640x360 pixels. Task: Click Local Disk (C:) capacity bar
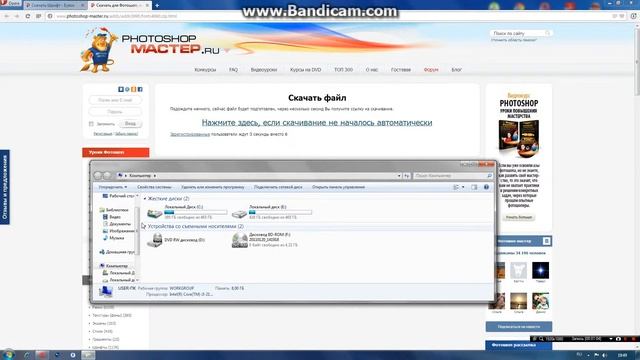coord(196,212)
